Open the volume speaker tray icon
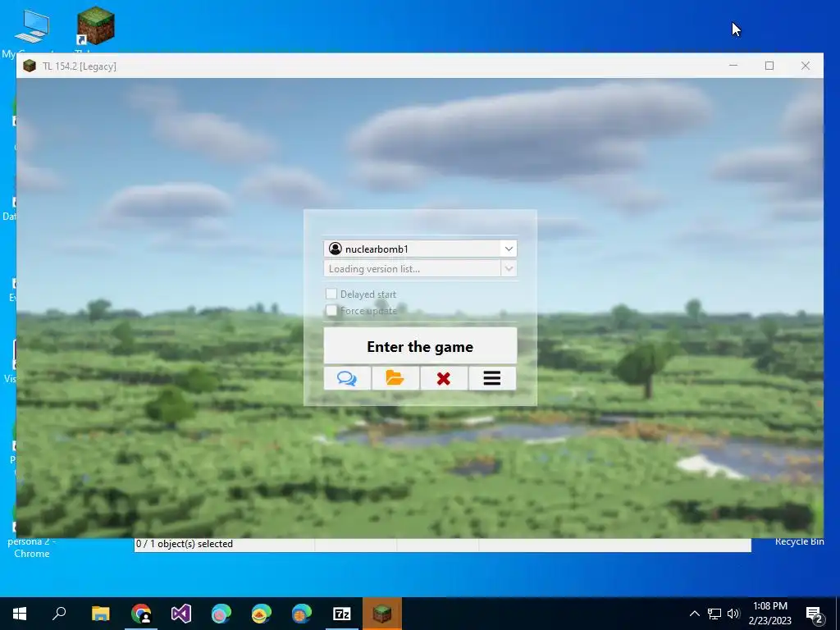Screen dimensions: 840x630 point(733,614)
